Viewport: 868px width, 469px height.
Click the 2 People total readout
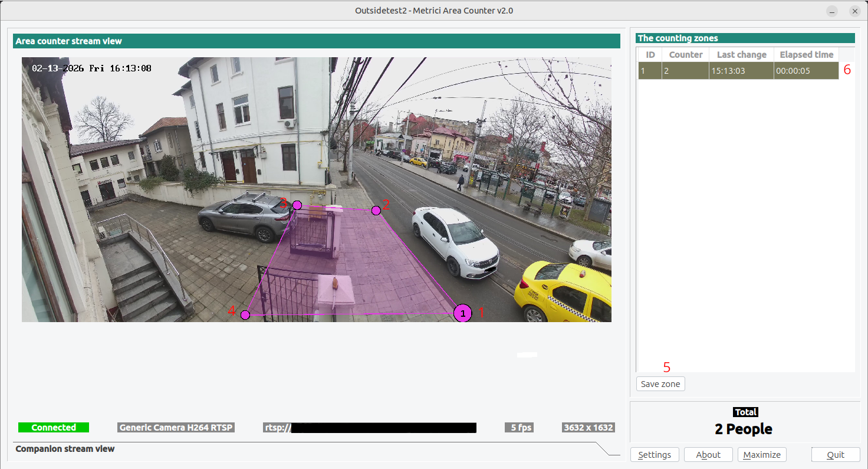pyautogui.click(x=744, y=429)
